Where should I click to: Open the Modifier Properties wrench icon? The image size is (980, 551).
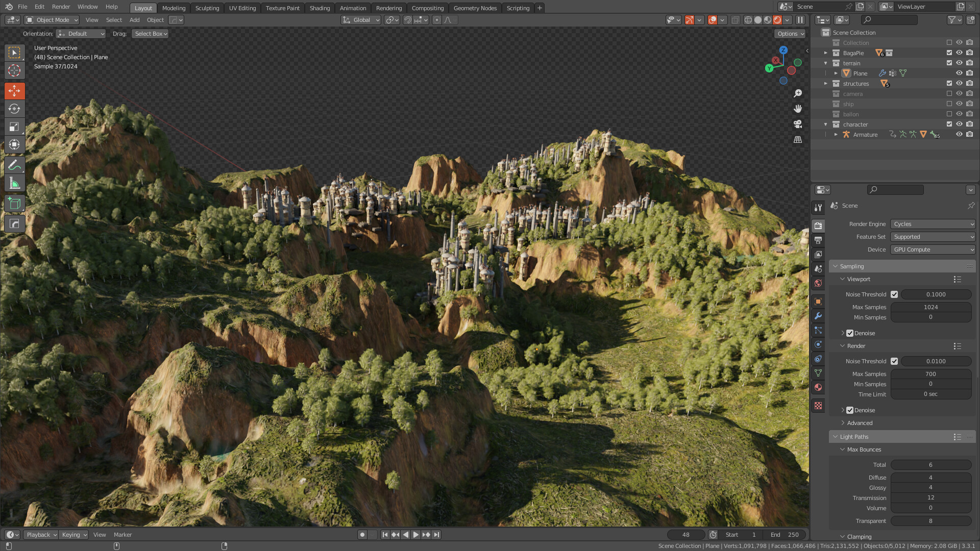(x=818, y=316)
